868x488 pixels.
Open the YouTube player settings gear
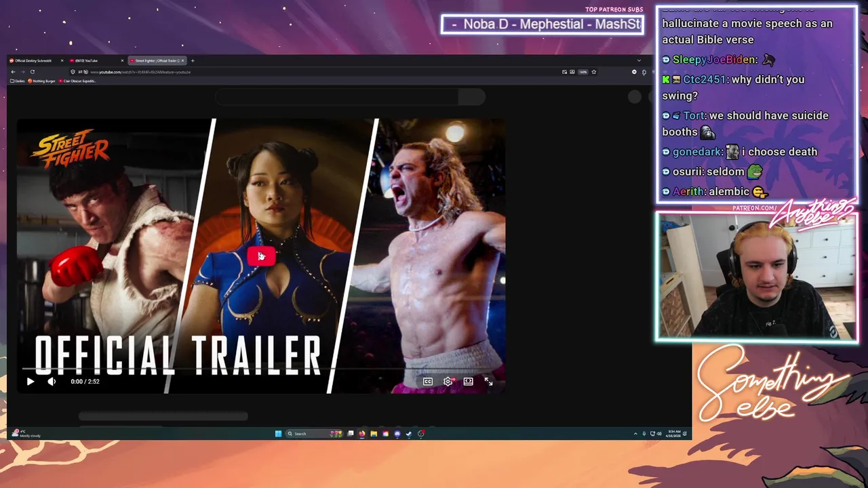(x=448, y=382)
